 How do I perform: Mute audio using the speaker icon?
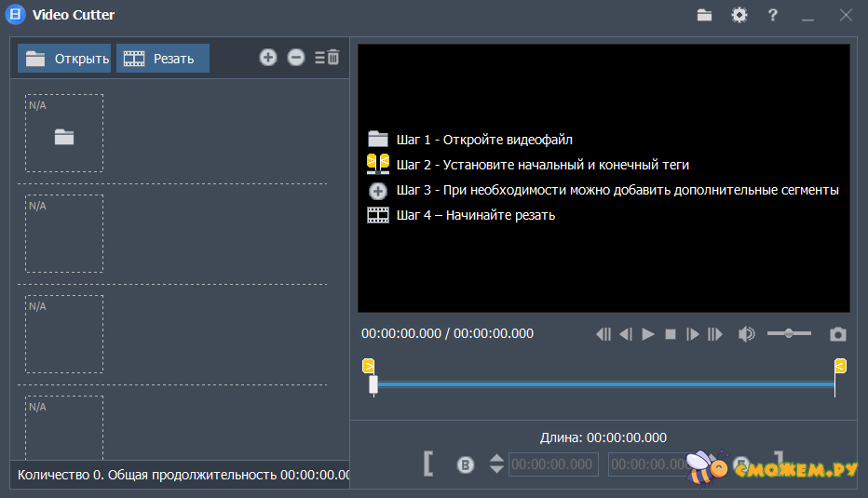(746, 334)
